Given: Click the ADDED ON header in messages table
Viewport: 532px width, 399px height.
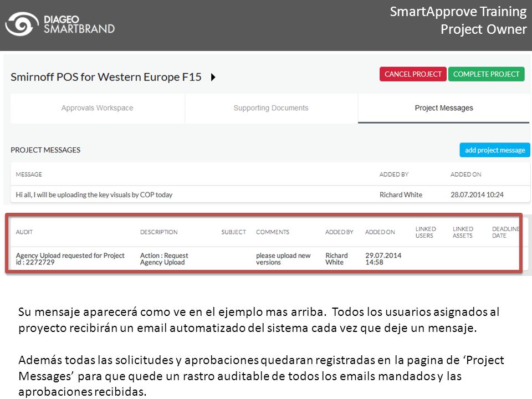Looking at the screenshot, I should (x=466, y=175).
